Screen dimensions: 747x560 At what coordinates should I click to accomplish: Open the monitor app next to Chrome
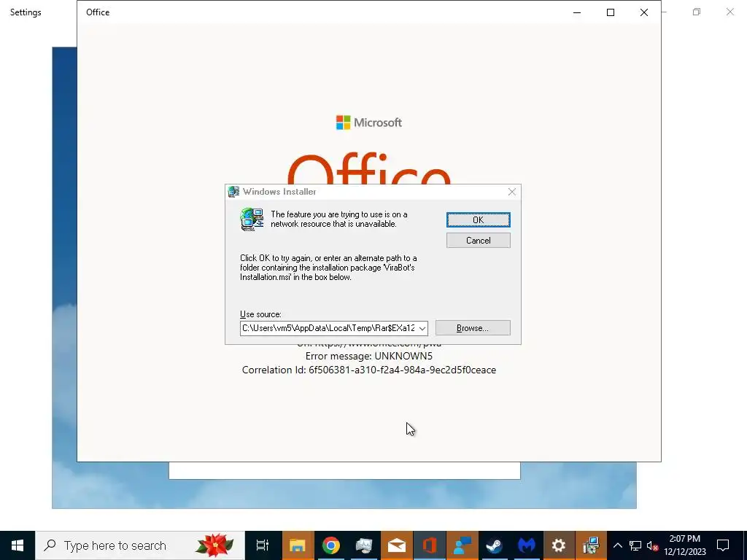pyautogui.click(x=364, y=545)
